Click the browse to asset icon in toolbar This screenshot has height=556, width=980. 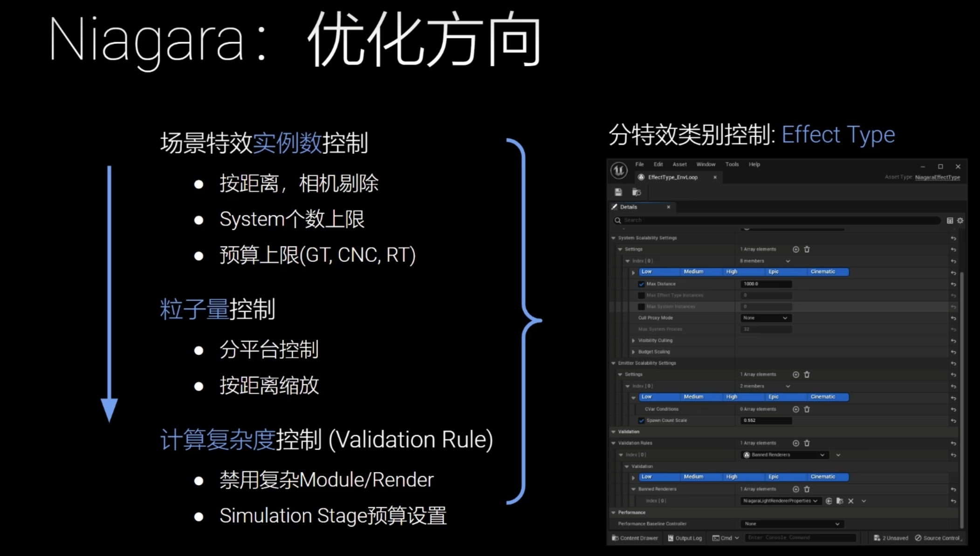coord(636,192)
